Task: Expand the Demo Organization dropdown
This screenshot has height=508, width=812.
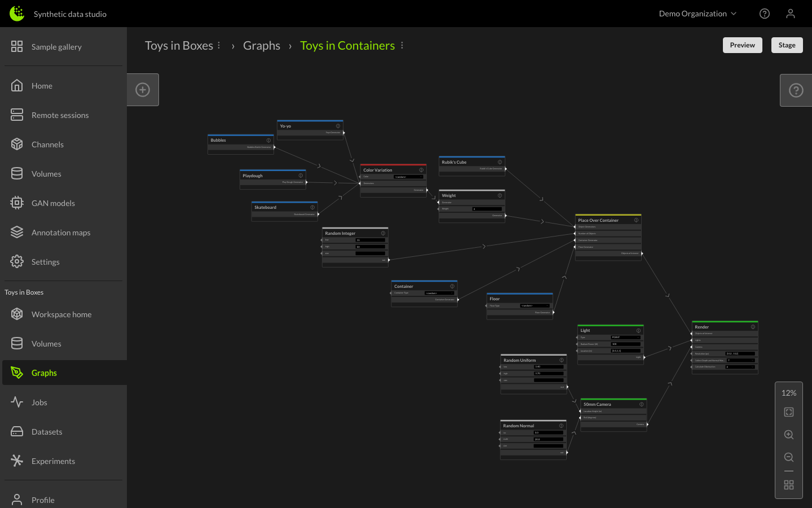Action: [x=698, y=13]
